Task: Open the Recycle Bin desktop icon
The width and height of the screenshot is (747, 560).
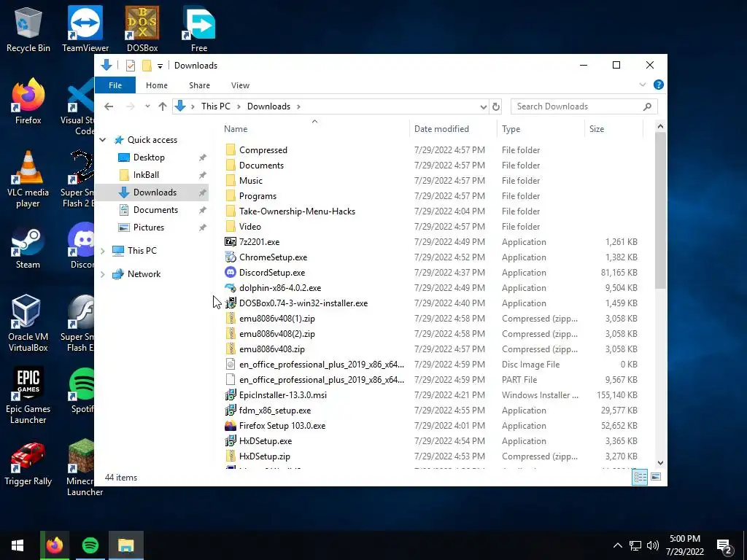Action: (28, 29)
